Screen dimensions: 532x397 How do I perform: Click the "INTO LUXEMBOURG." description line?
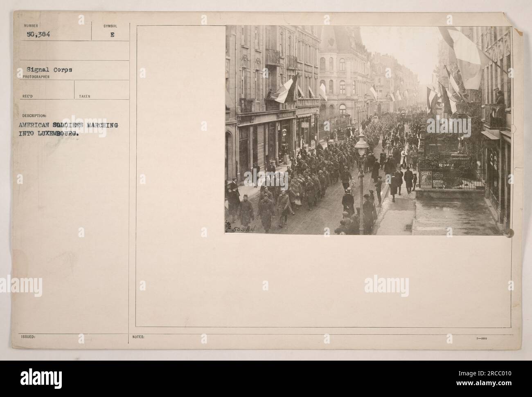click(x=49, y=133)
